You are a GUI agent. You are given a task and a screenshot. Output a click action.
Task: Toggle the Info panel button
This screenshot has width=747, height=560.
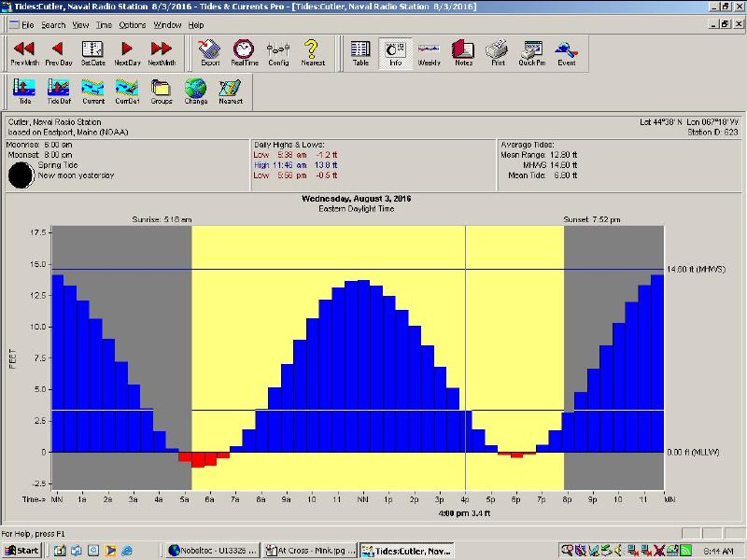(394, 52)
